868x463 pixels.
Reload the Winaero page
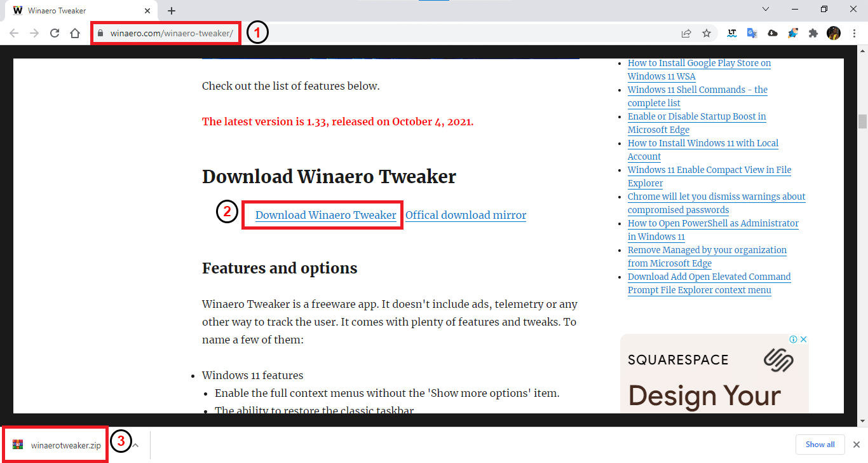pos(55,33)
